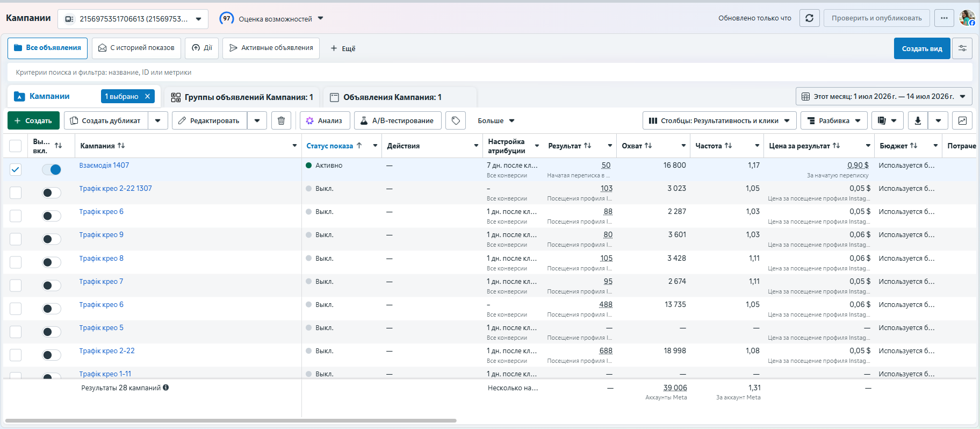Sort by Результат column arrows
The height and width of the screenshot is (429, 980).
[588, 146]
